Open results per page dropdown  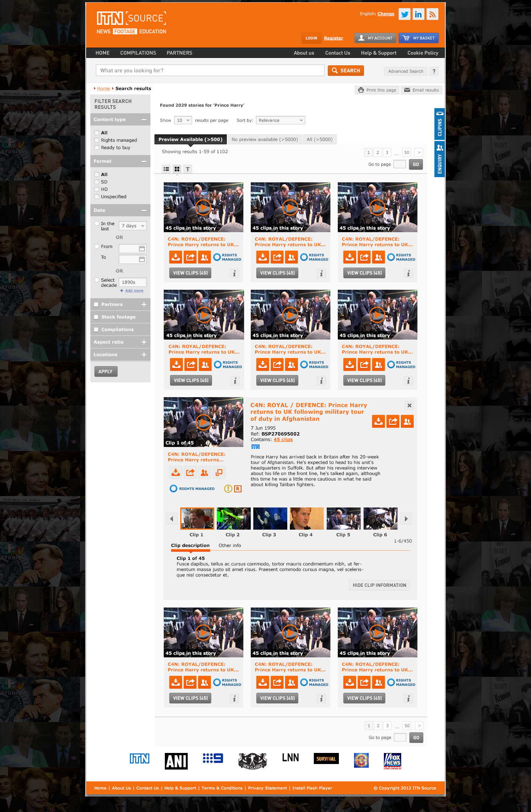tap(183, 120)
